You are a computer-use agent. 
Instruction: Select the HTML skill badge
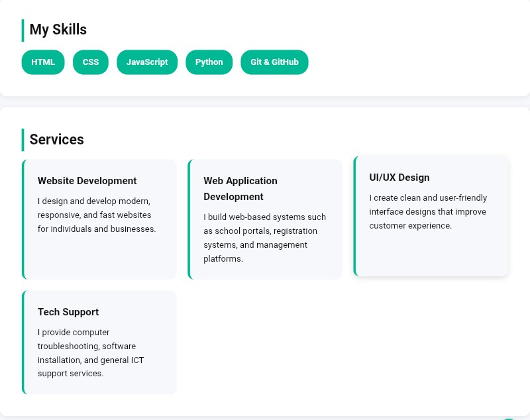click(x=42, y=62)
